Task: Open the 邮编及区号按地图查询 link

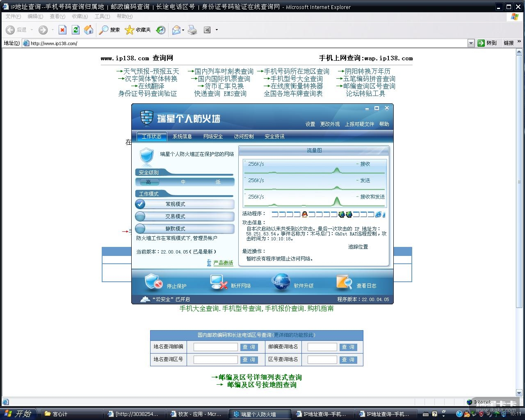Action: click(262, 385)
